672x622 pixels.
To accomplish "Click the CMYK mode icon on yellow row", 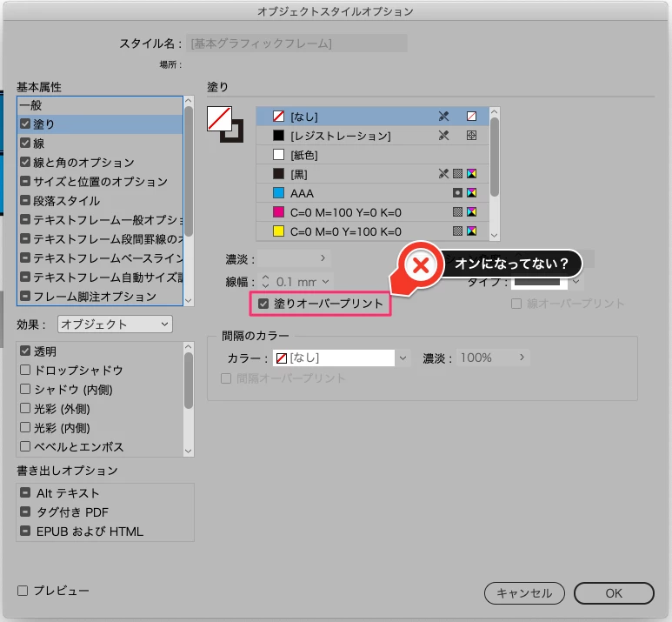I will 471,231.
